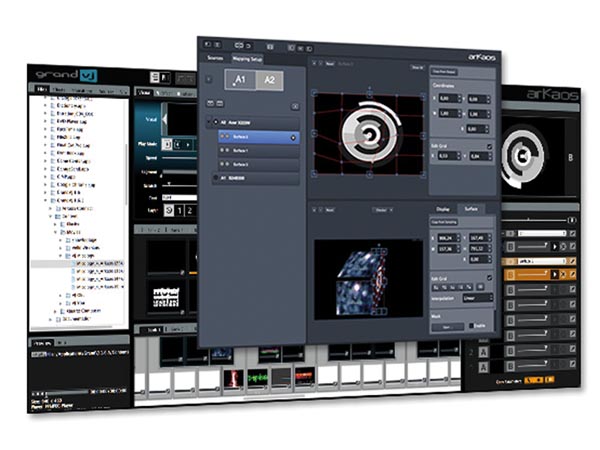Select the Surface 3 row in the list

click(259, 164)
